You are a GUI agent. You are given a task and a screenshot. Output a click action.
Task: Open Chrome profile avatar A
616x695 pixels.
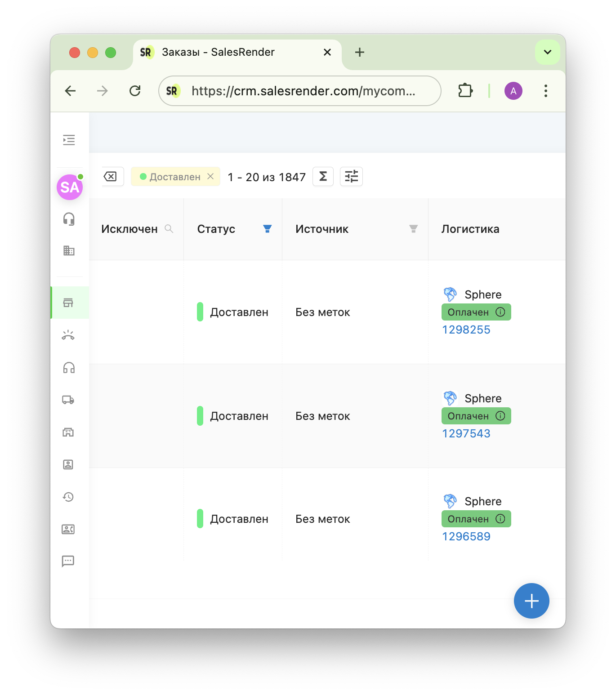point(513,91)
